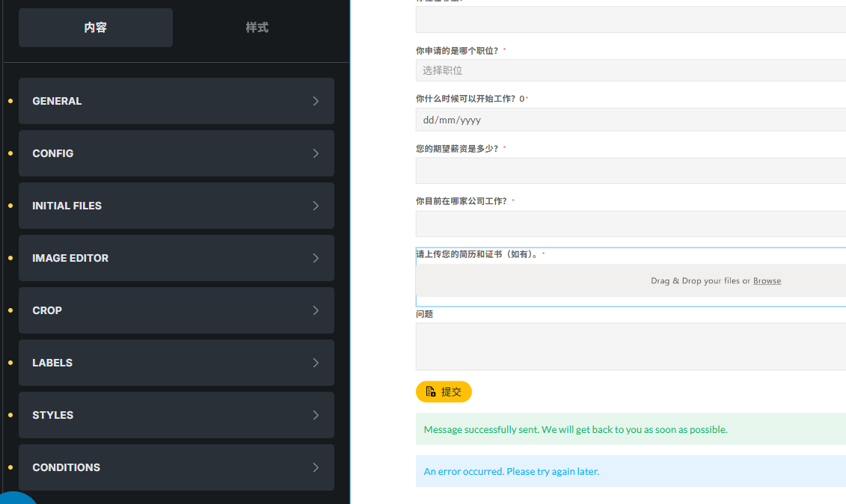Expand the GENERAL section
The height and width of the screenshot is (504, 846).
tap(176, 101)
